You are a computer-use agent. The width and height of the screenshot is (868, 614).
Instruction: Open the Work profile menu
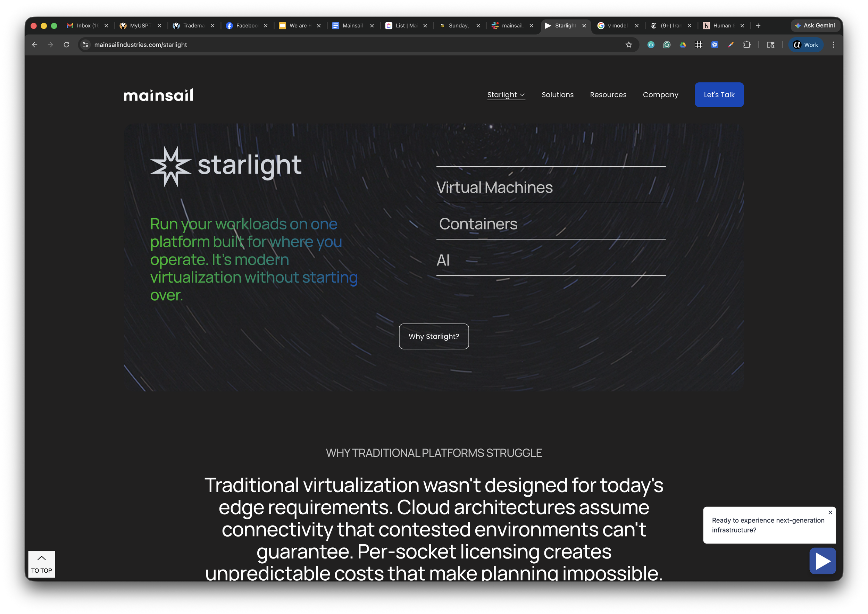(806, 45)
